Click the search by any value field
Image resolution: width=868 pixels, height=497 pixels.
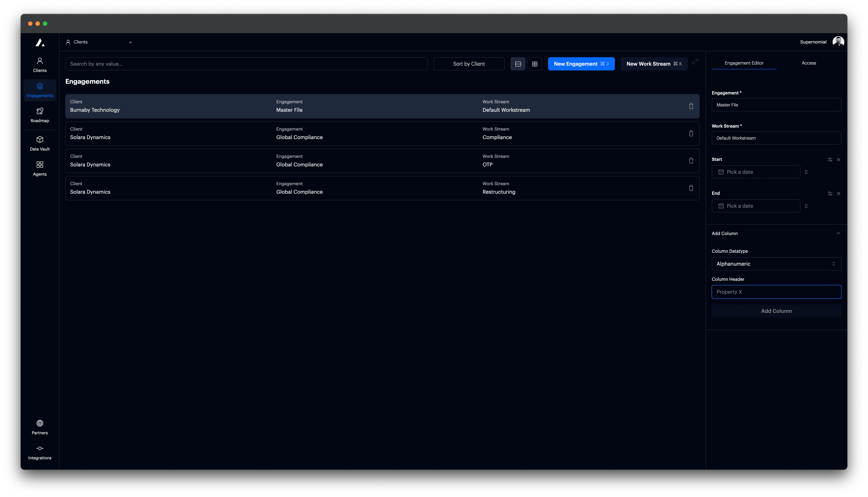(246, 63)
